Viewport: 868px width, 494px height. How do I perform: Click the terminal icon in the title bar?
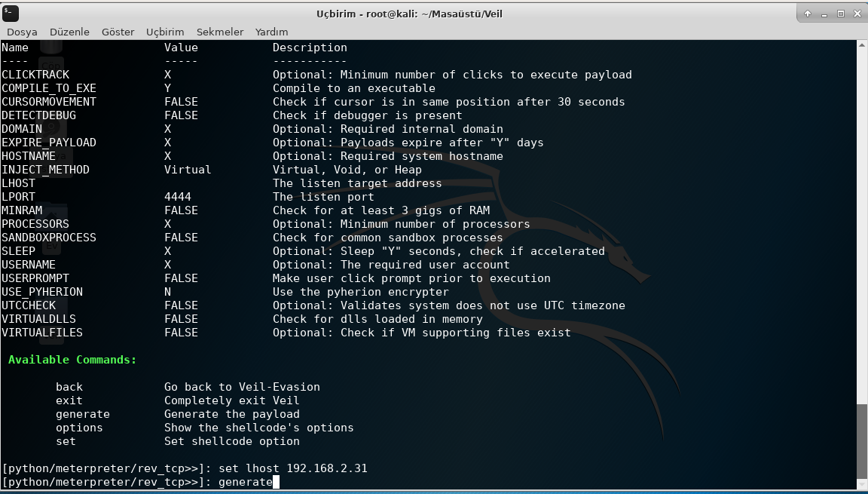11,14
